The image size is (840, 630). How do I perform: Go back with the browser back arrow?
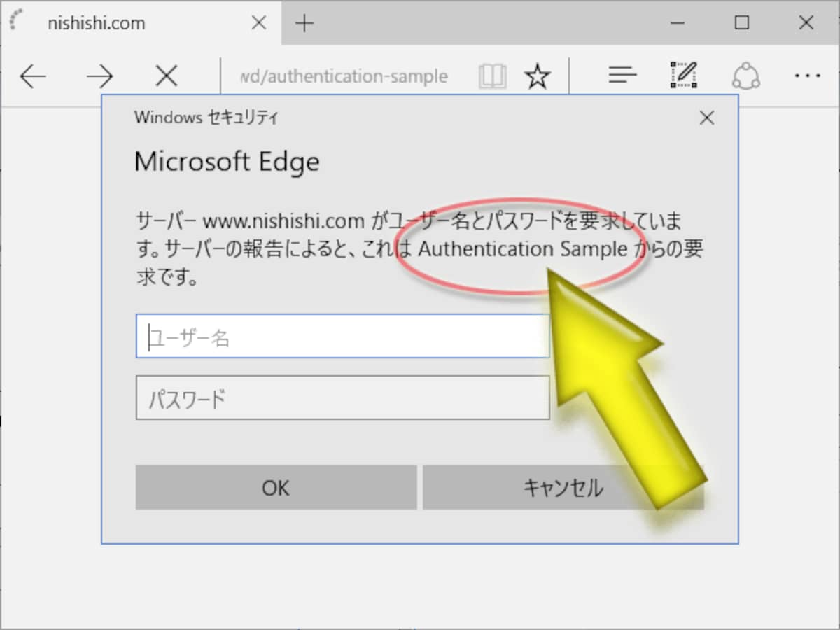[33, 76]
